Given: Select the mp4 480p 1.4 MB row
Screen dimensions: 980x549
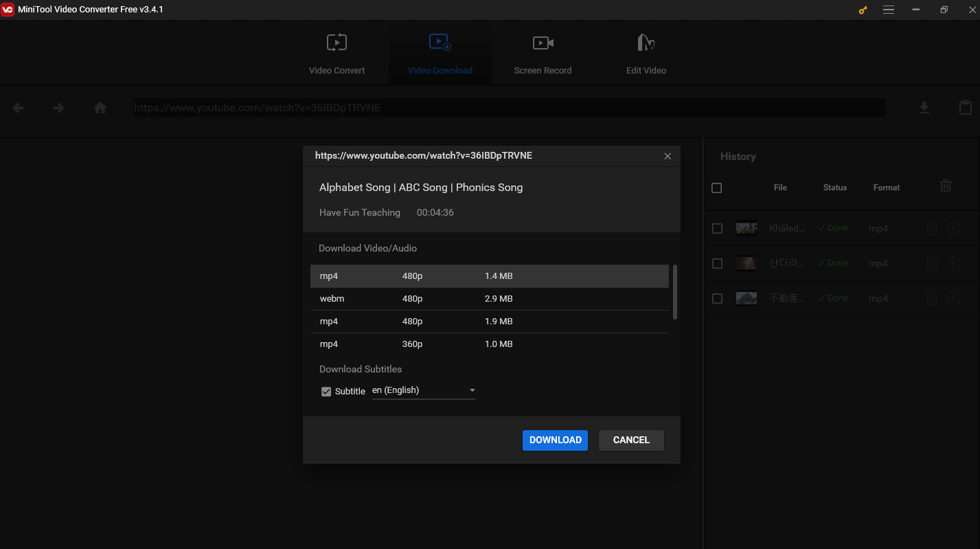Looking at the screenshot, I should [490, 276].
